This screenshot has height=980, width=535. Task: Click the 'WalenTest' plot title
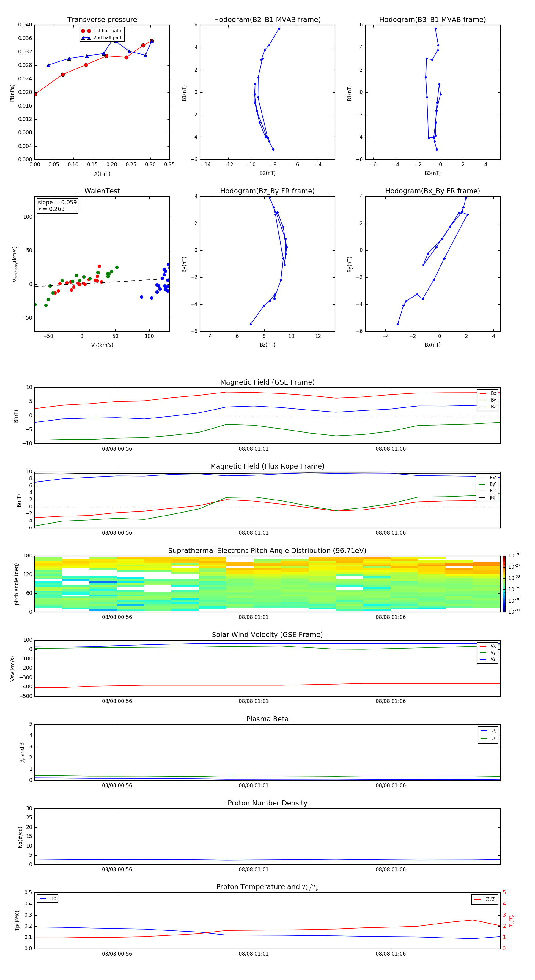tap(102, 191)
